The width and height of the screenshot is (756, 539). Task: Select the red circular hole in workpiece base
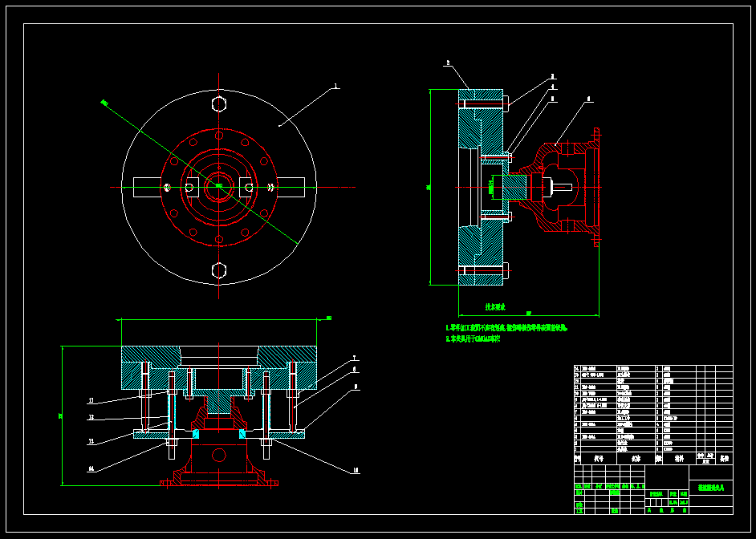pos(219,456)
